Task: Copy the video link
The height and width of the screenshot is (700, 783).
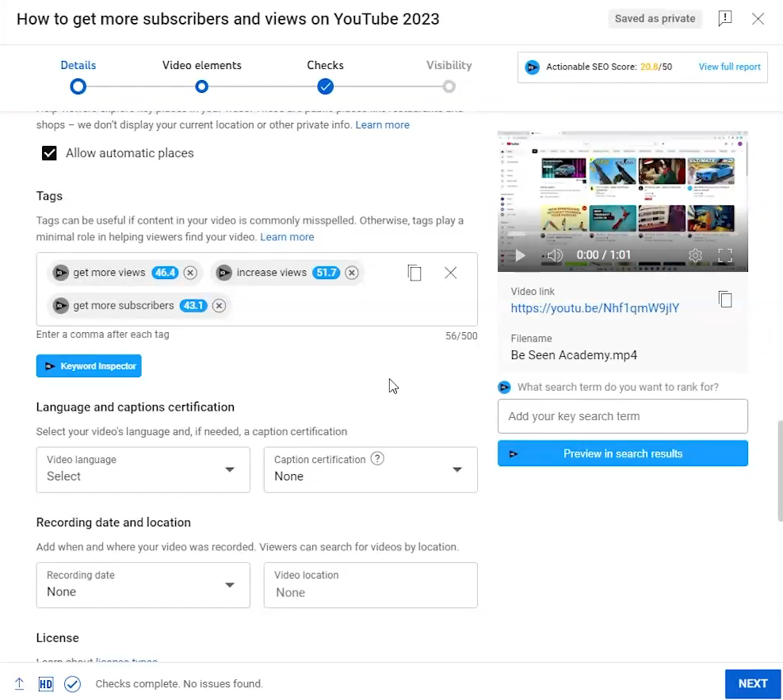Action: click(x=725, y=299)
